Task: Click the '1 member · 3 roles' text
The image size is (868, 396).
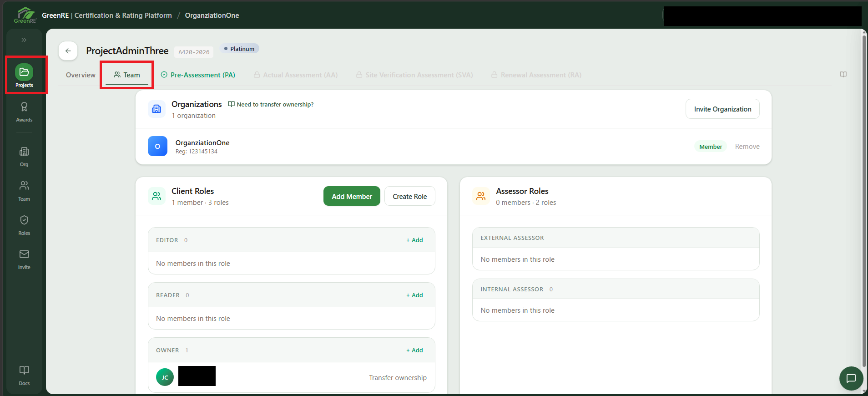Action: tap(200, 203)
